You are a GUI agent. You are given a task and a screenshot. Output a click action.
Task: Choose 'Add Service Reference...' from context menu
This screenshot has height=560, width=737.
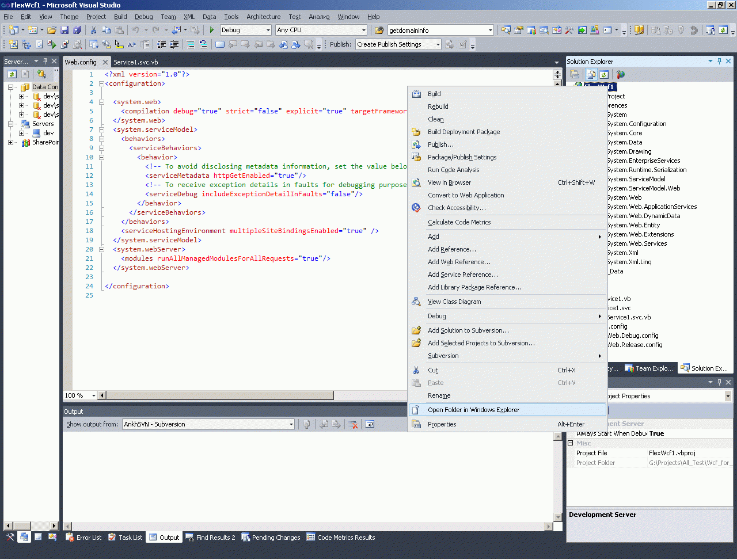[462, 275]
